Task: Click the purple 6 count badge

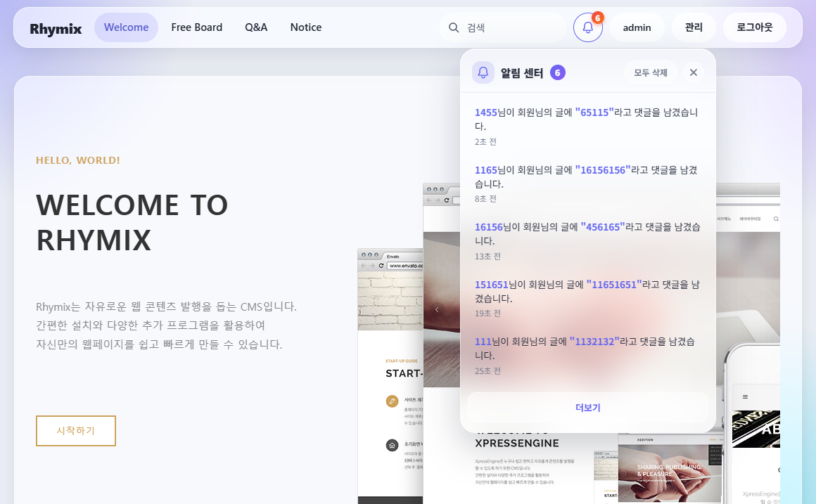Action: coord(557,73)
